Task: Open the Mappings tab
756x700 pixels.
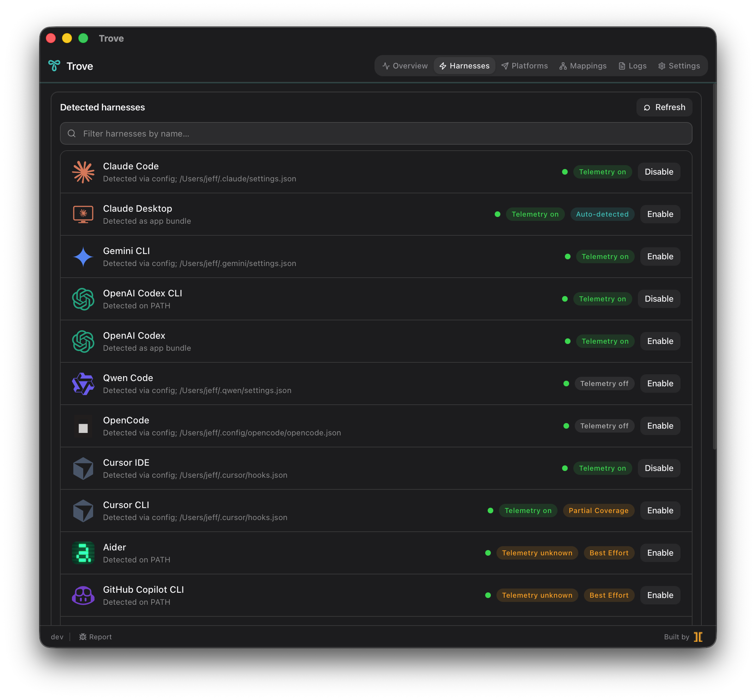Action: tap(583, 66)
